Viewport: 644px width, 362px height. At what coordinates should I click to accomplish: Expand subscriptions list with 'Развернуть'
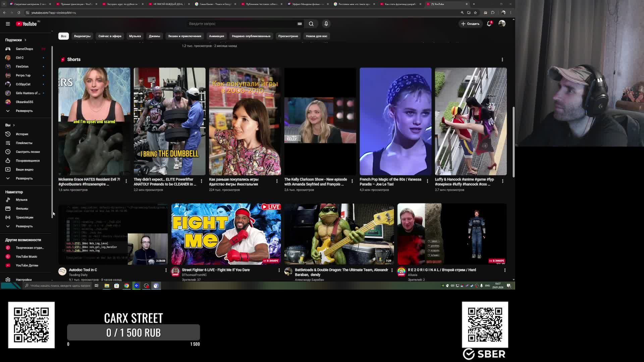(24, 111)
